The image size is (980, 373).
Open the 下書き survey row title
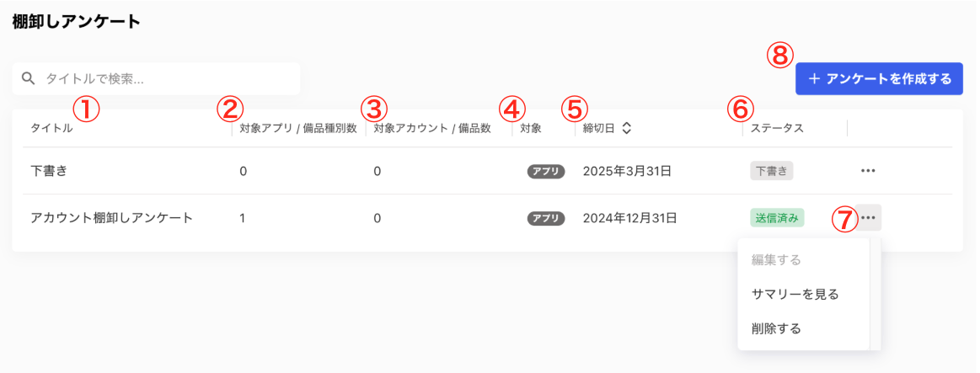[49, 171]
